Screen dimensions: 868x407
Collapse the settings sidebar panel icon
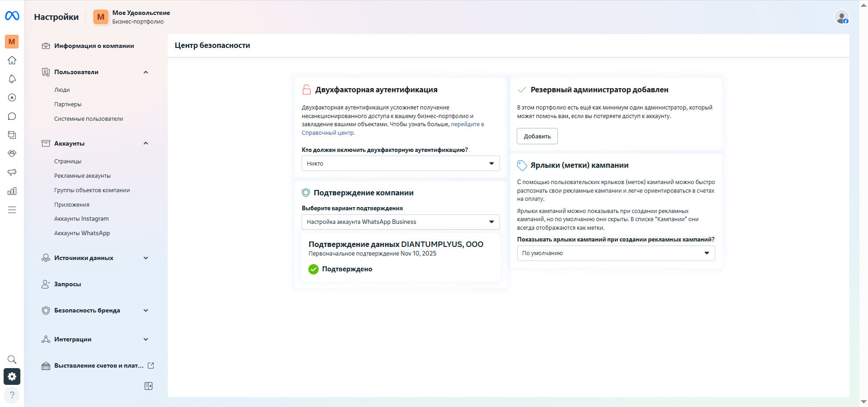pos(148,386)
